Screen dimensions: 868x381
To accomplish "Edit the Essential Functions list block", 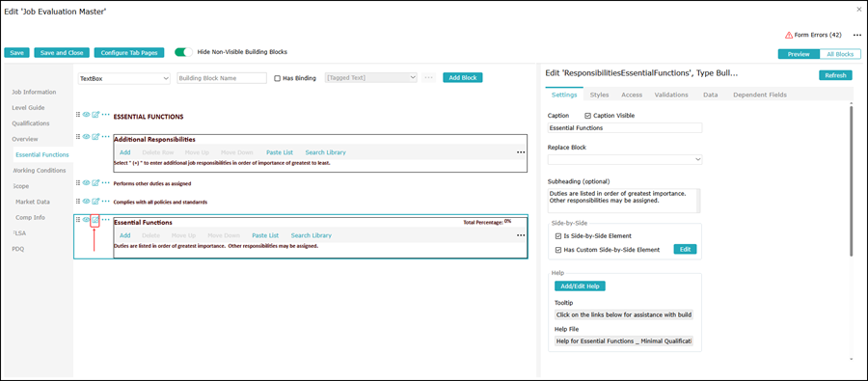I will 95,221.
